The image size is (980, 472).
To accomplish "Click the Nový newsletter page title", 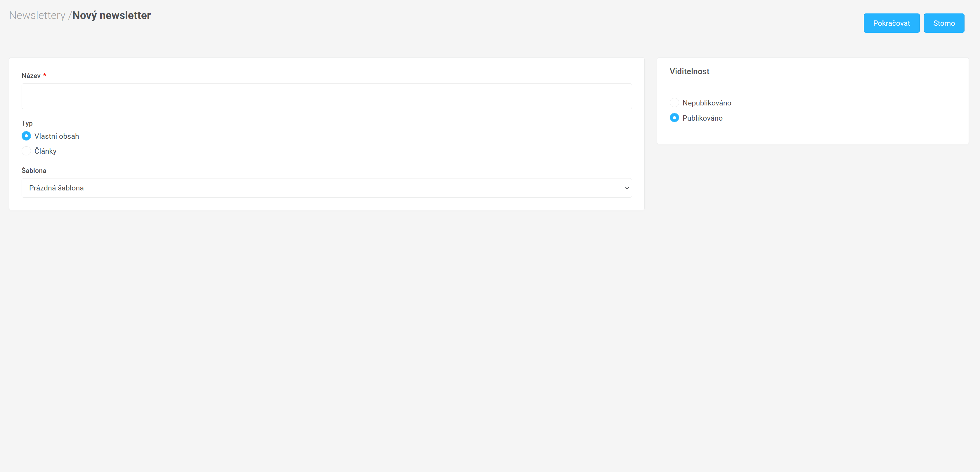I will [x=112, y=15].
